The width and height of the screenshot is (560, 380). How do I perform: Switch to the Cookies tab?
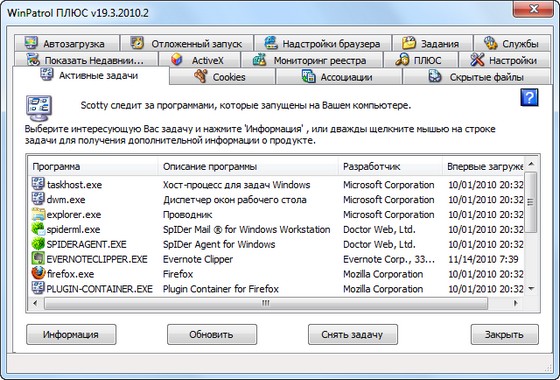pyautogui.click(x=222, y=76)
